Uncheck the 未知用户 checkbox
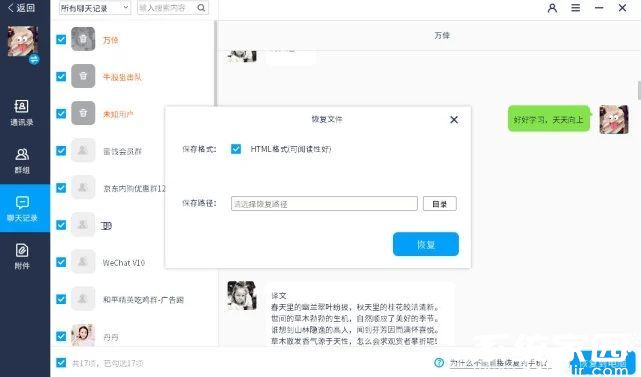 [61, 113]
